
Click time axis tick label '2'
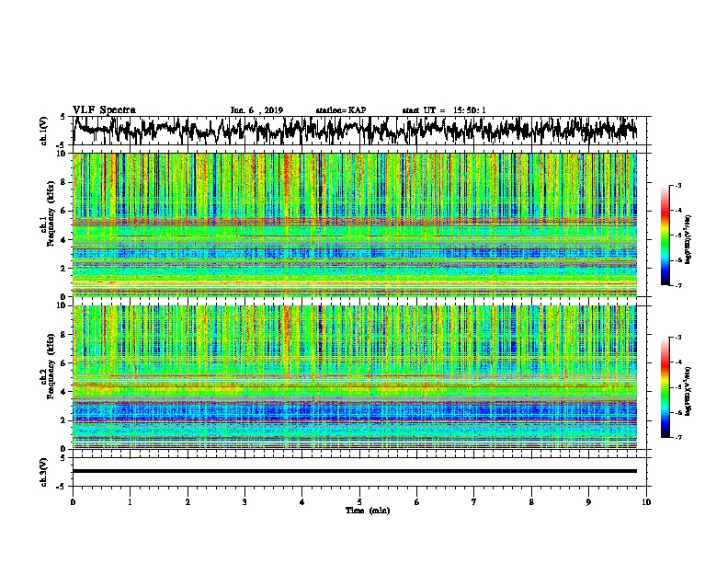click(188, 502)
